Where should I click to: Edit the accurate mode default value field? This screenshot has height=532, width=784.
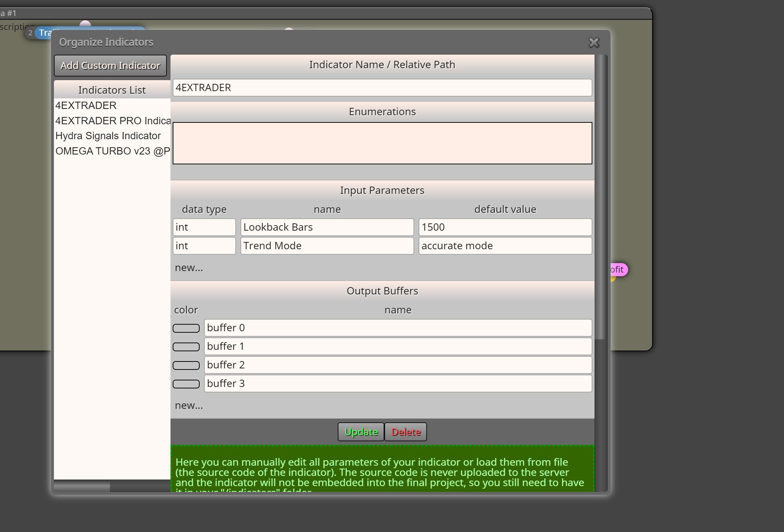505,246
